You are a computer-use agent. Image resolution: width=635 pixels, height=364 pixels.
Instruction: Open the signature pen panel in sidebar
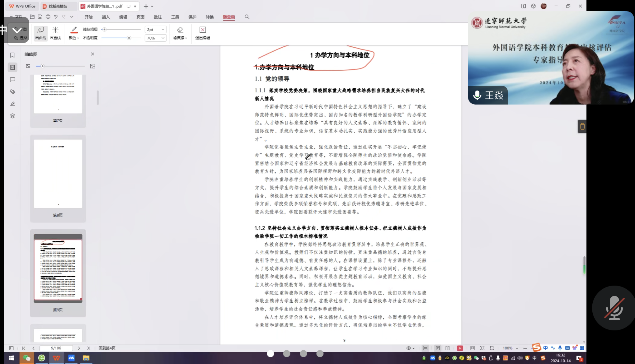click(x=12, y=104)
